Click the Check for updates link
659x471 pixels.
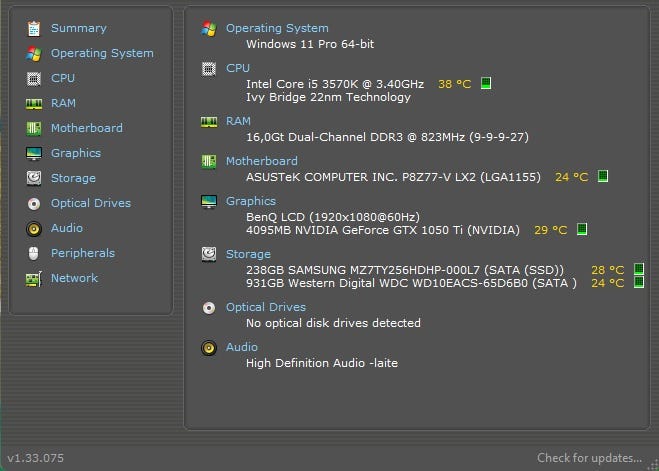click(x=590, y=458)
